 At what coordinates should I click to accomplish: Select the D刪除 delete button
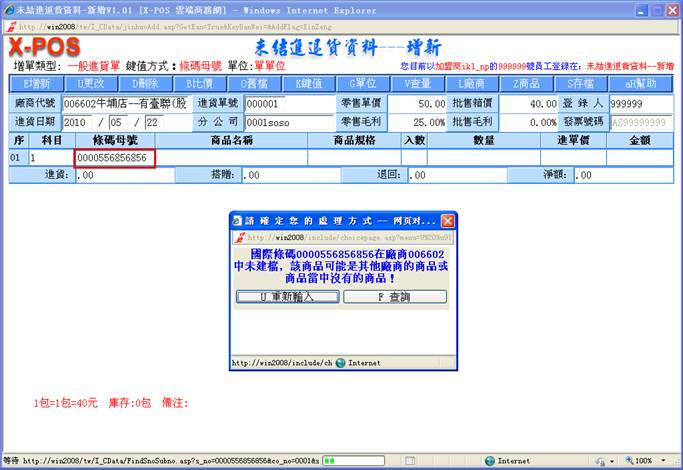point(144,83)
